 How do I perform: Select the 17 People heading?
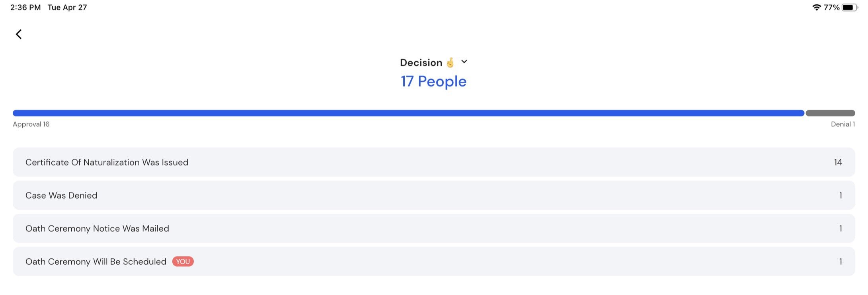433,81
